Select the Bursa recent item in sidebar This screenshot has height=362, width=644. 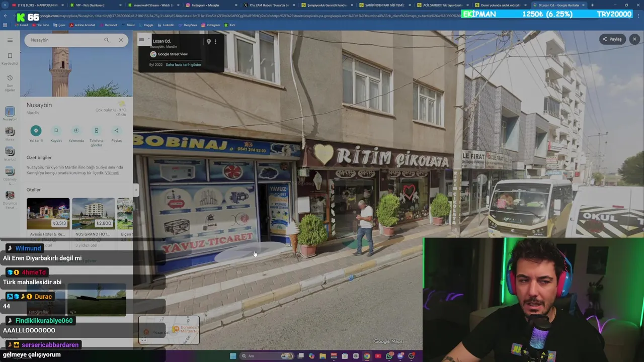point(10,133)
